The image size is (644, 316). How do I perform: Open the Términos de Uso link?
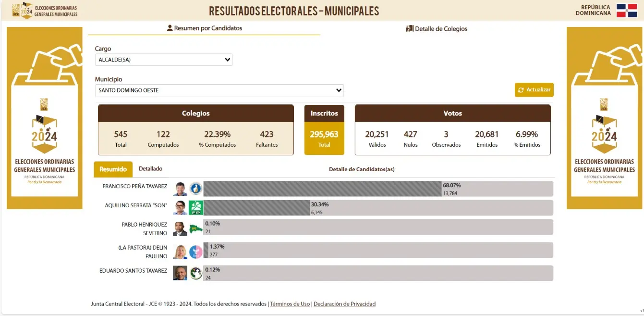pyautogui.click(x=290, y=304)
